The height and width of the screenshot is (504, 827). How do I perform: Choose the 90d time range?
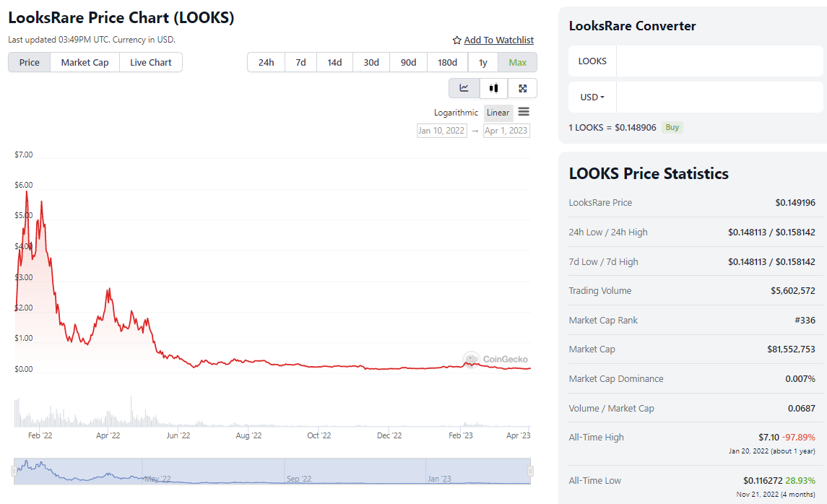(x=408, y=62)
